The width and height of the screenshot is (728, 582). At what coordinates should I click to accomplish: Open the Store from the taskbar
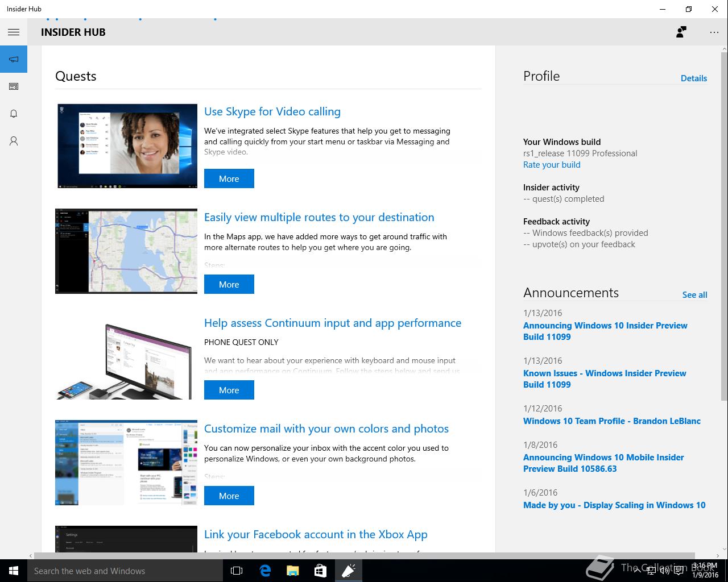click(x=320, y=571)
